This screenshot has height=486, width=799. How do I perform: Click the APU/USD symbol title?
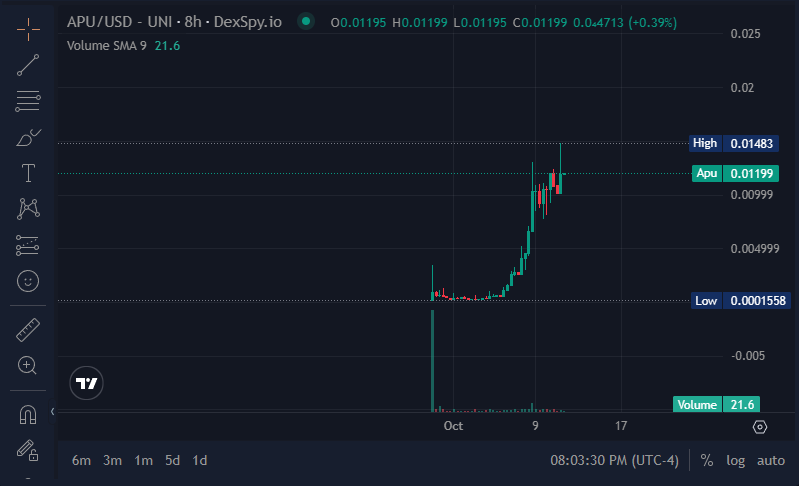coord(174,22)
